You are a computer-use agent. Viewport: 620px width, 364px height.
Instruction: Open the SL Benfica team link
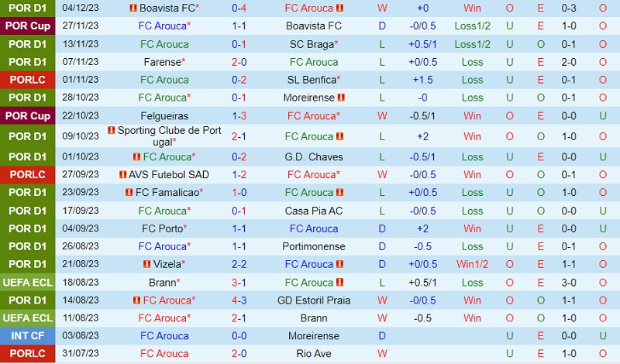tap(312, 80)
